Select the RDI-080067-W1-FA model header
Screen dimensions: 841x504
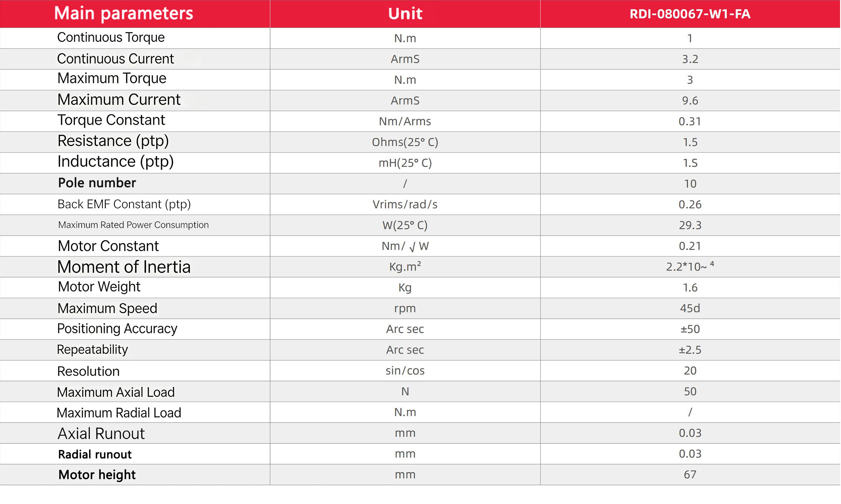[x=690, y=14]
